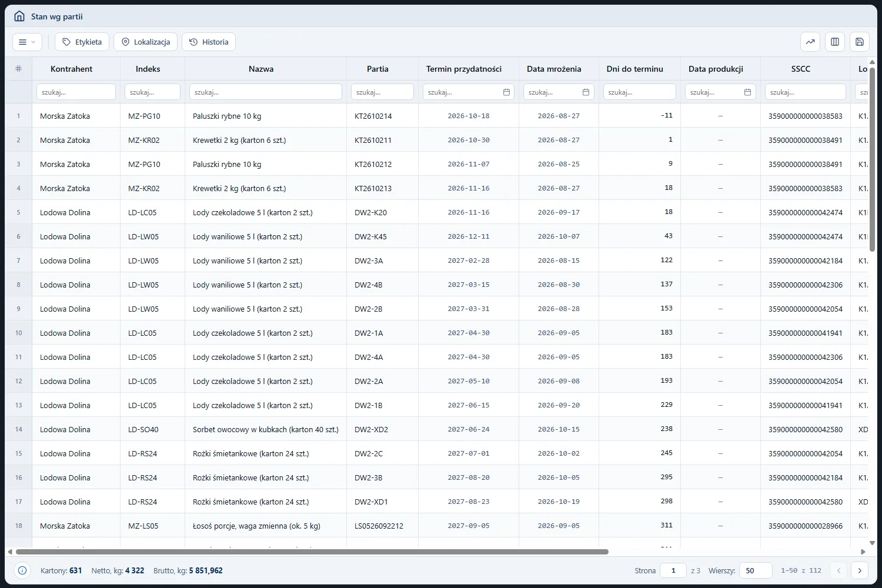The height and width of the screenshot is (588, 882).
Task: Click the save icon in the toolbar
Action: click(x=860, y=42)
